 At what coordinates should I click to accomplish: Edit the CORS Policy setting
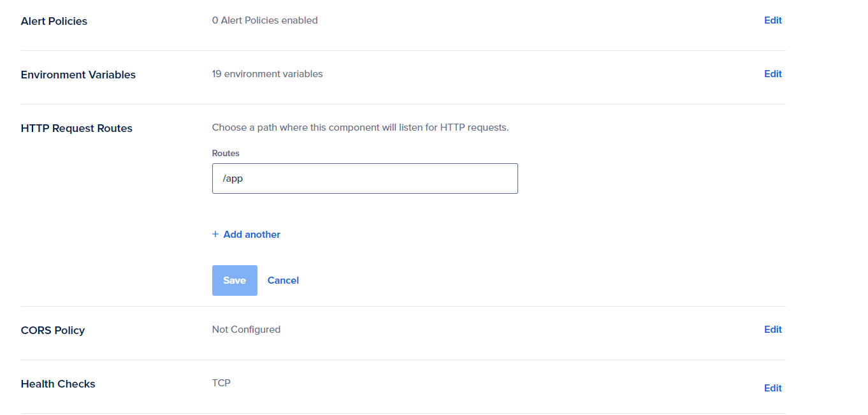(772, 330)
